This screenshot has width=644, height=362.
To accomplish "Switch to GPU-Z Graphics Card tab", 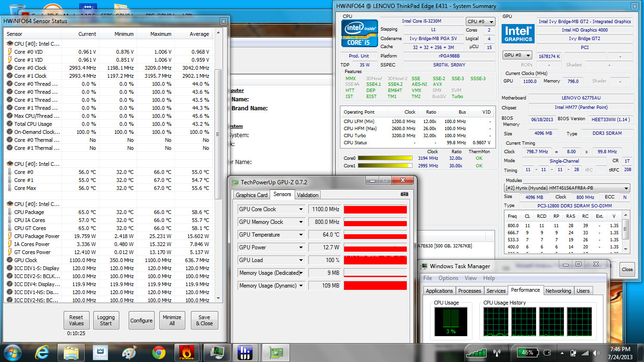I will click(252, 195).
